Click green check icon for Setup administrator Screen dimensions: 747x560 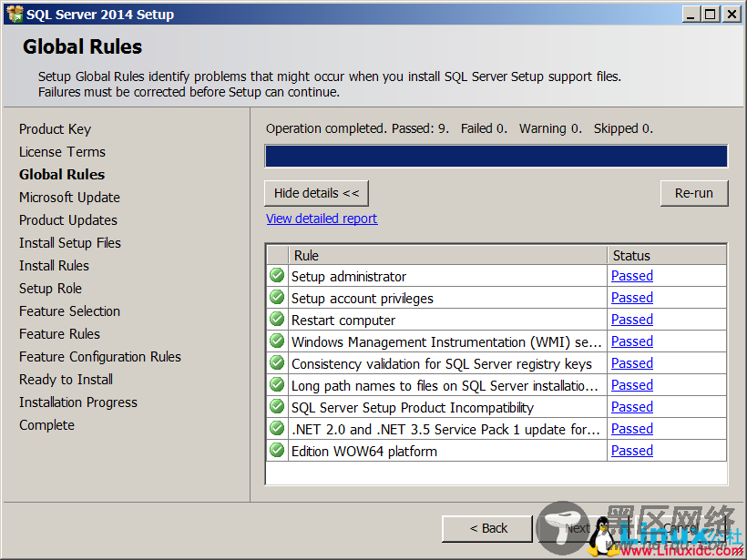(x=277, y=275)
